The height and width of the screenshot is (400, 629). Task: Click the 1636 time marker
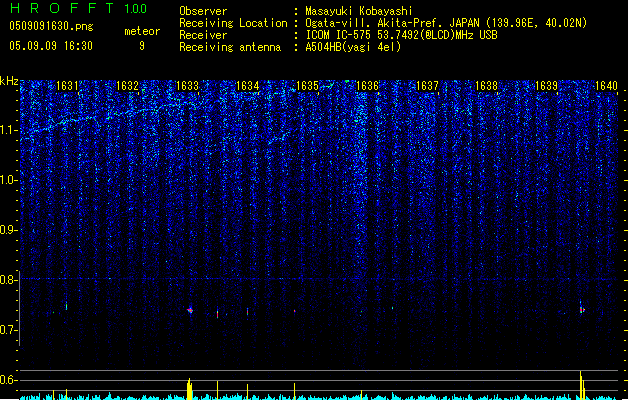367,86
